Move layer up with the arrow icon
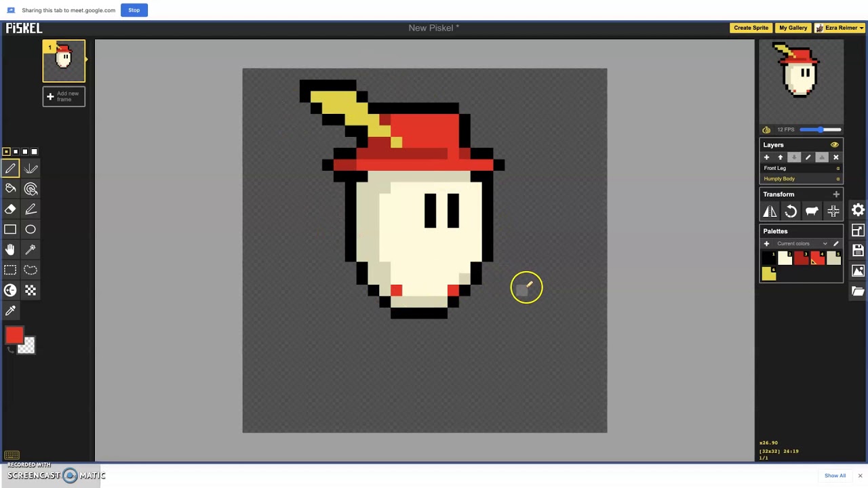The image size is (868, 488). pos(780,157)
